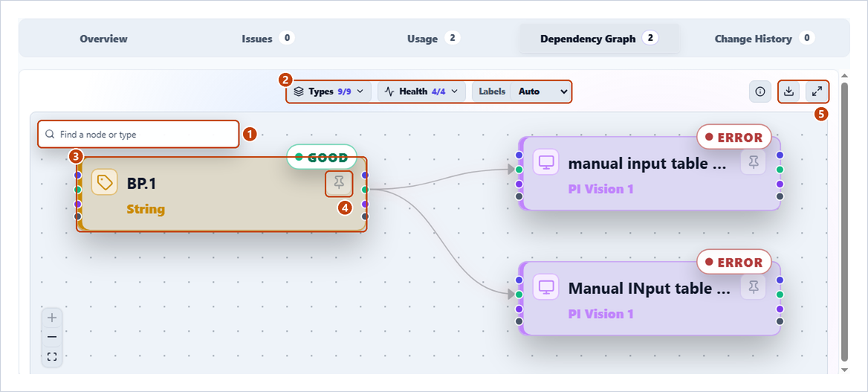Click the ERROR badge on manual input table node

733,137
